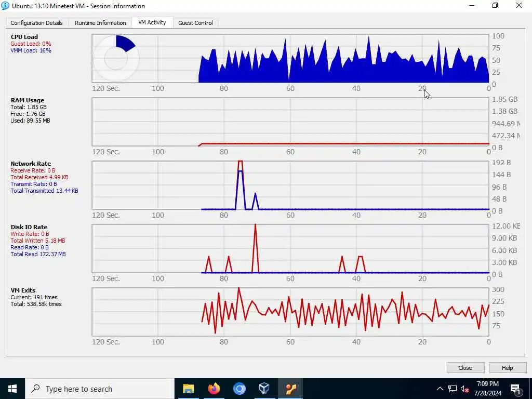Click the Free: 1.76 GB text

click(28, 114)
